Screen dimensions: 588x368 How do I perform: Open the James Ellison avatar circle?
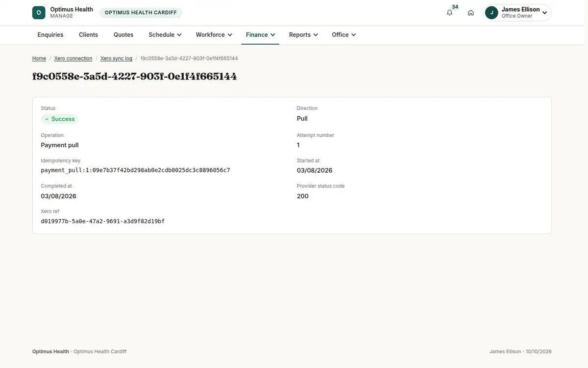[x=491, y=13]
